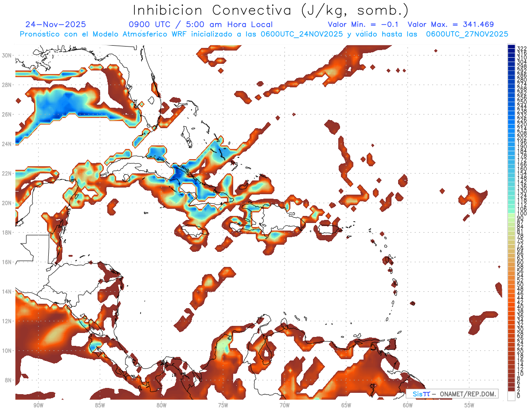Click the color scale value "322"
532x411 pixels.
pos(521,48)
